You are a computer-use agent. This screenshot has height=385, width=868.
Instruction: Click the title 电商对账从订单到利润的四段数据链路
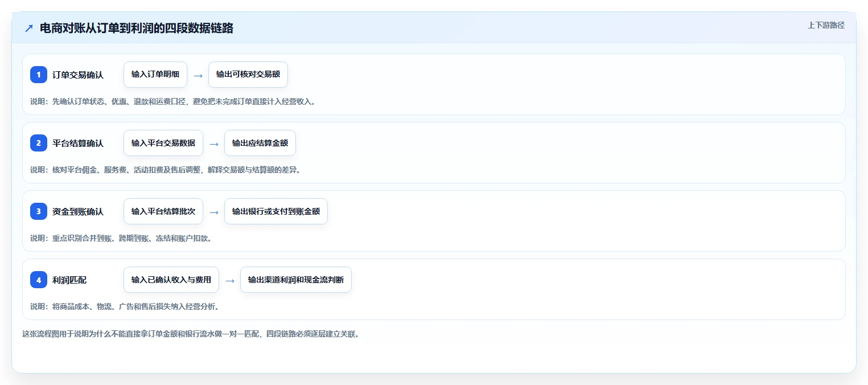point(137,28)
